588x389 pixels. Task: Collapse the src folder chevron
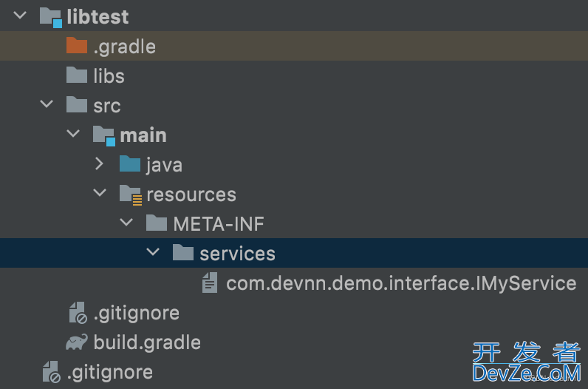pos(47,104)
